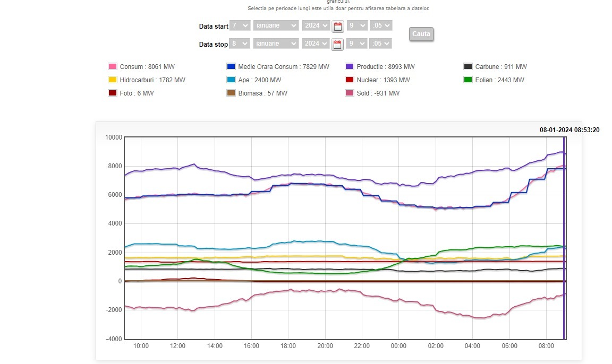Click the 6000 y-axis label
Viewport: 612px width, 364px height.
point(115,195)
